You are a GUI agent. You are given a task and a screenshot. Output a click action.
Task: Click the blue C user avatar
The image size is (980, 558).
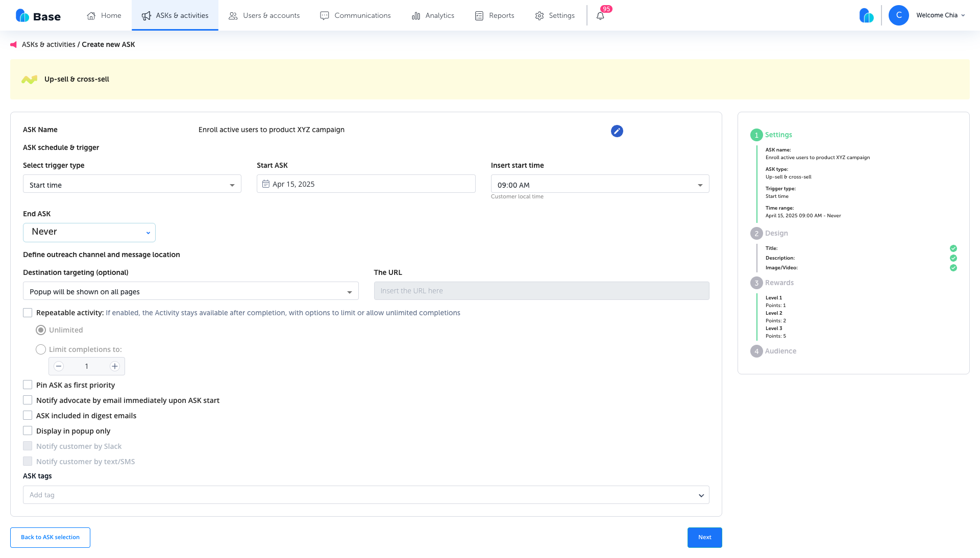[899, 15]
